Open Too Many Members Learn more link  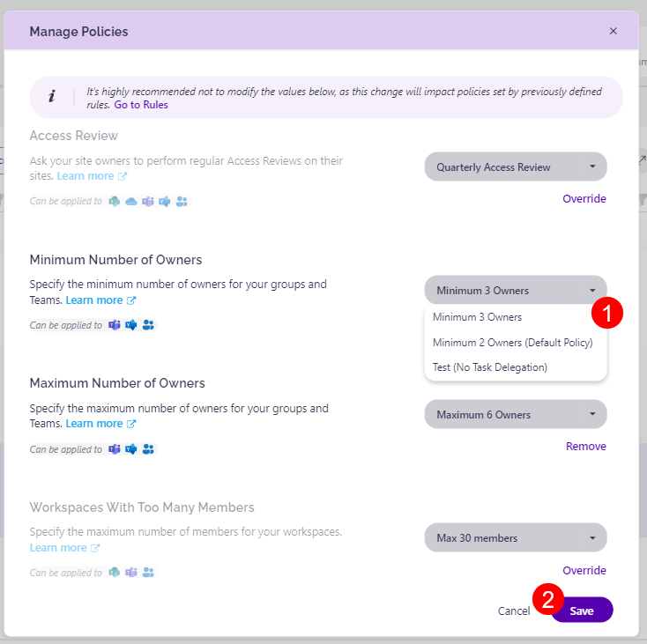click(58, 548)
